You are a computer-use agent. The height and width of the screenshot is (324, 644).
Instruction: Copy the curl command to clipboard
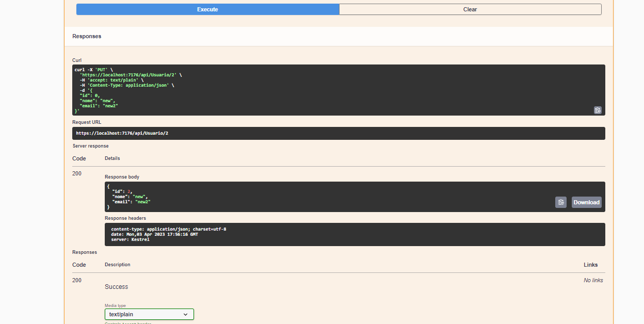tap(598, 110)
